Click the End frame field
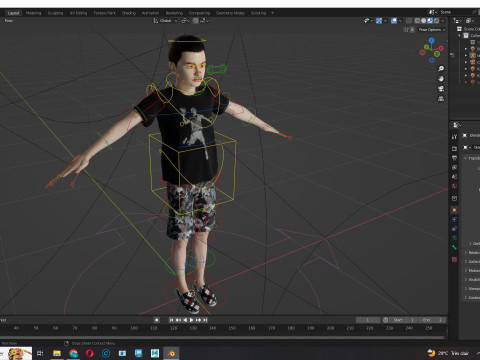 (432, 320)
